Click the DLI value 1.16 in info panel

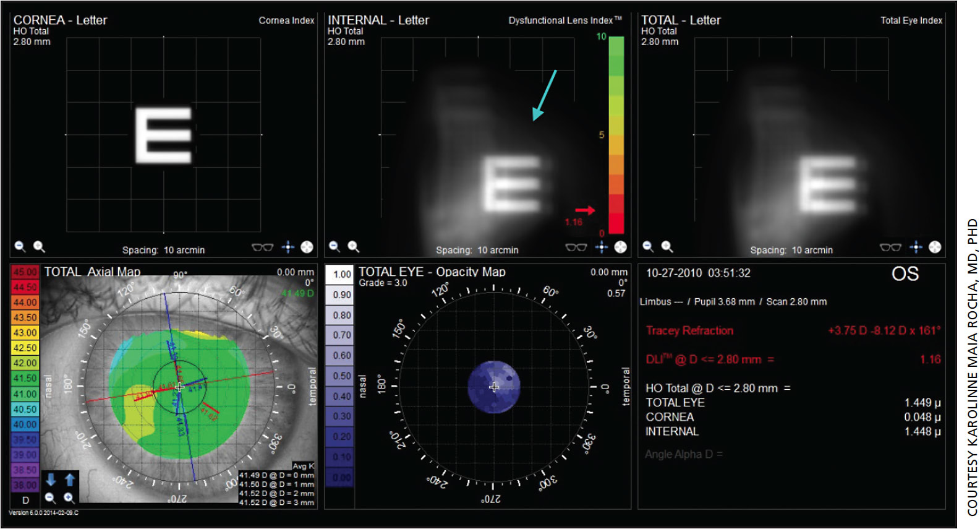click(x=930, y=359)
